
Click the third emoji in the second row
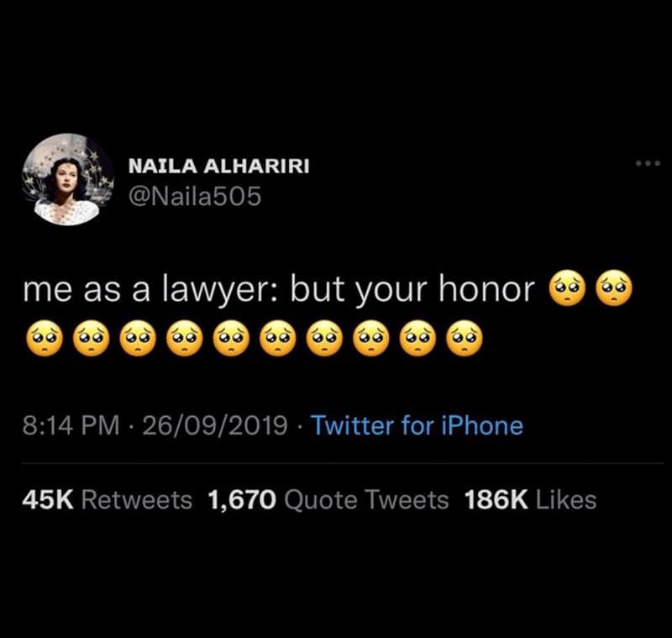pyautogui.click(x=138, y=338)
